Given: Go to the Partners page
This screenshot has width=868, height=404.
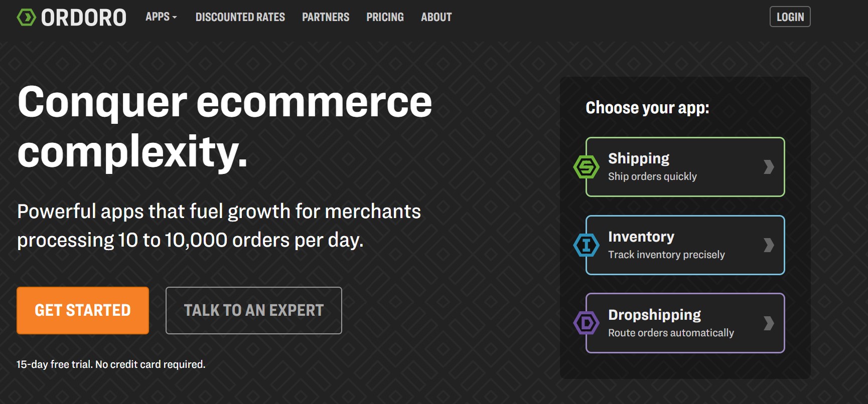Looking at the screenshot, I should click(326, 17).
